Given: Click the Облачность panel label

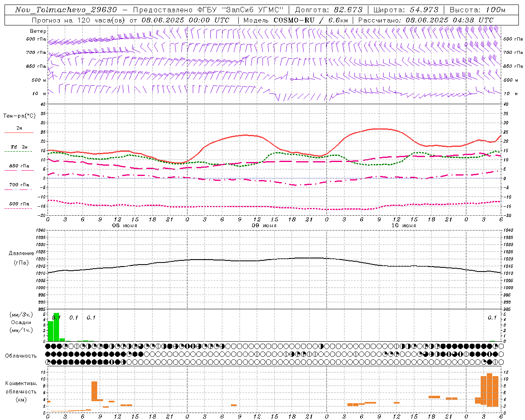Looking at the screenshot, I should (x=21, y=356).
